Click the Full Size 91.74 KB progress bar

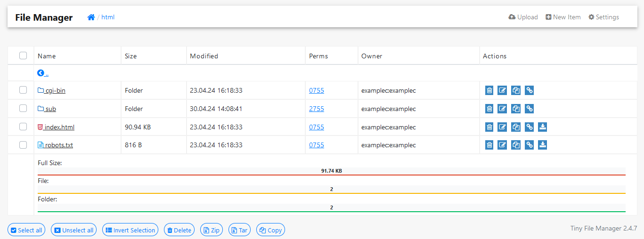click(331, 171)
